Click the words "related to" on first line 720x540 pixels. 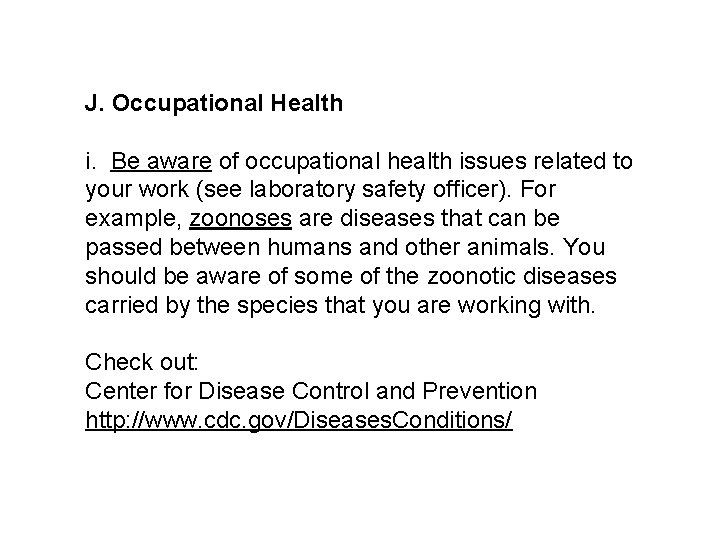pyautogui.click(x=583, y=161)
